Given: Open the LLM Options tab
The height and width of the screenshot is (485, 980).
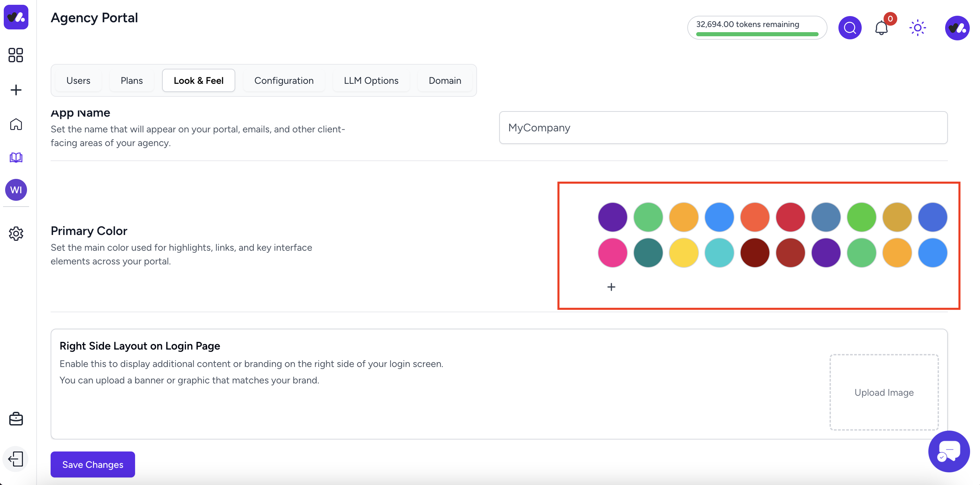Looking at the screenshot, I should pos(371,81).
